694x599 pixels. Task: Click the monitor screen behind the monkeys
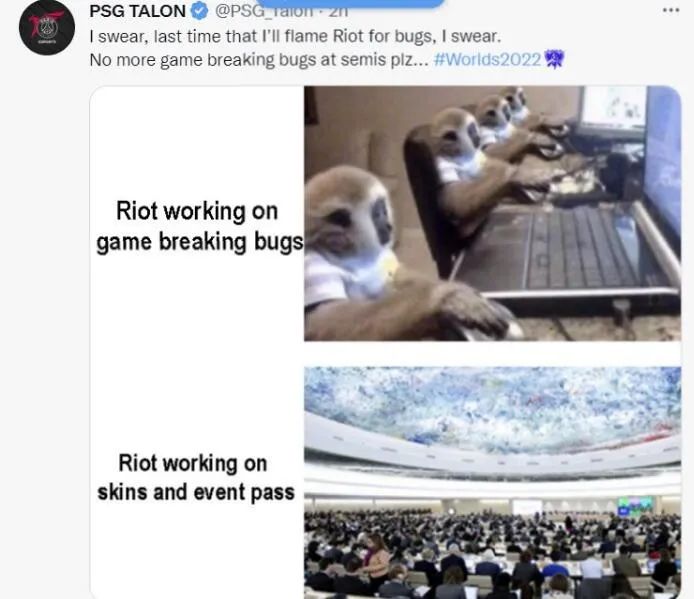(x=613, y=107)
